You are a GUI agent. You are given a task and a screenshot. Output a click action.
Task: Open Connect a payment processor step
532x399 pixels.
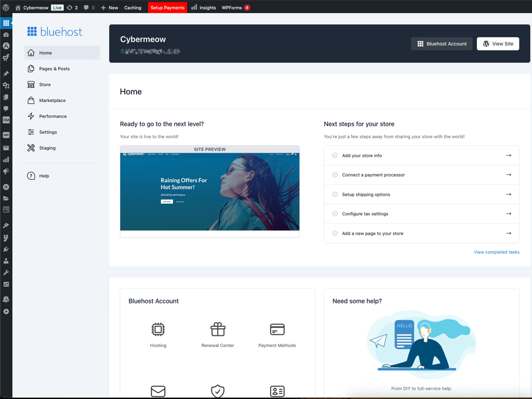pos(421,175)
